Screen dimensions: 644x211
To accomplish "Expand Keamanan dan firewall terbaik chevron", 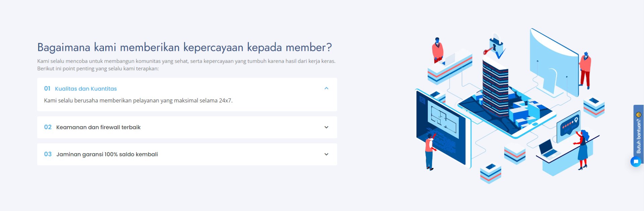I will click(326, 127).
